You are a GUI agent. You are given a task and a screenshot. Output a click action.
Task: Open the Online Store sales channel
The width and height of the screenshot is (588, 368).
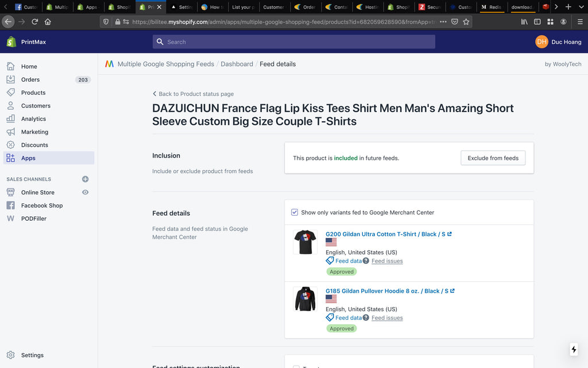tap(37, 192)
